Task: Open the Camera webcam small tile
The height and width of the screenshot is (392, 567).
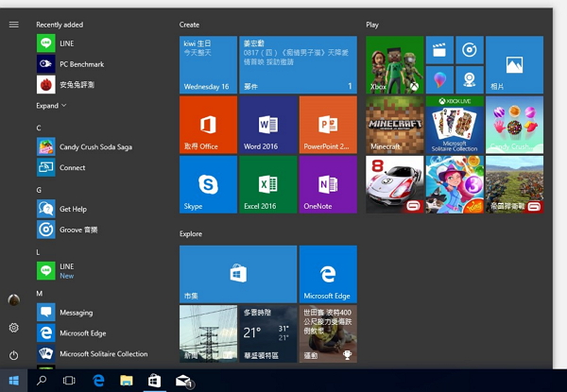Action: click(x=470, y=80)
